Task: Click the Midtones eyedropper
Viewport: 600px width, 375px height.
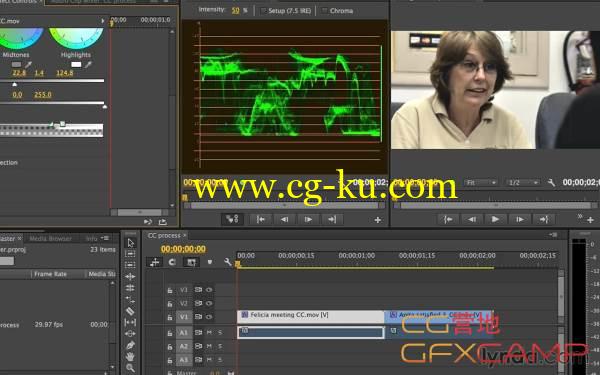Action: point(28,65)
